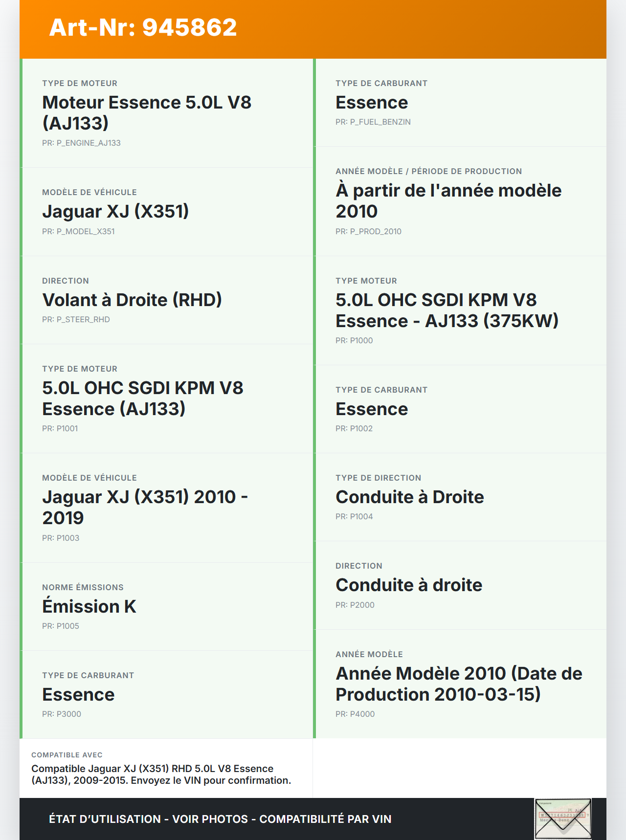Click the Année Modèle 2010 production date entry
The height and width of the screenshot is (840, 626).
point(459,684)
